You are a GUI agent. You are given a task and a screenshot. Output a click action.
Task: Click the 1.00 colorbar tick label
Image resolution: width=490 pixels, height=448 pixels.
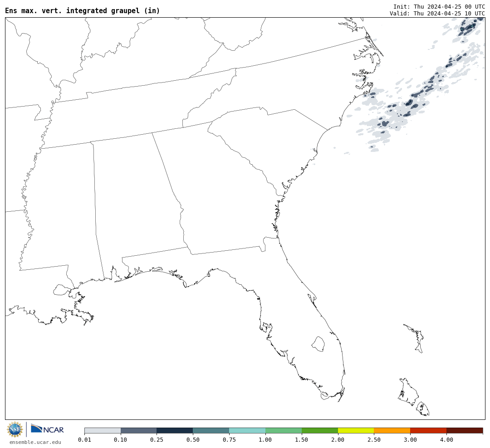pos(265,439)
